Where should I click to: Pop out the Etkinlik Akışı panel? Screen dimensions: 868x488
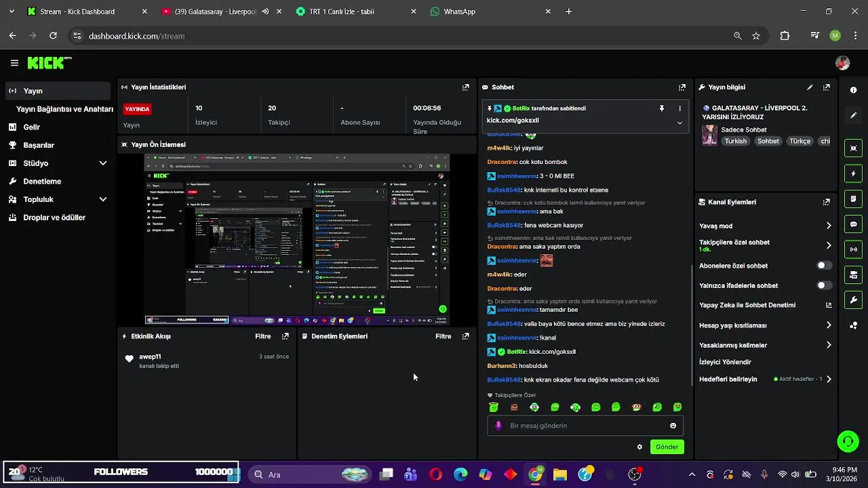[x=285, y=336]
